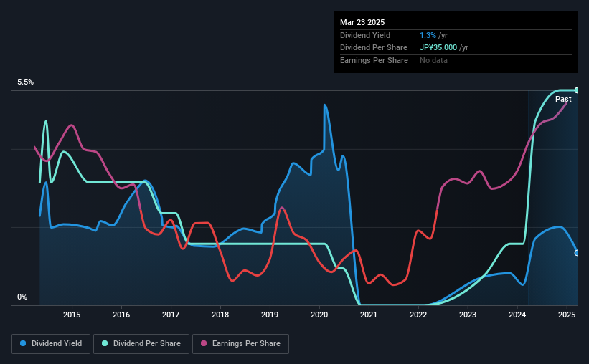Click the Mar 23 2025 tooltip date
The width and height of the screenshot is (589, 364).
[x=362, y=22]
